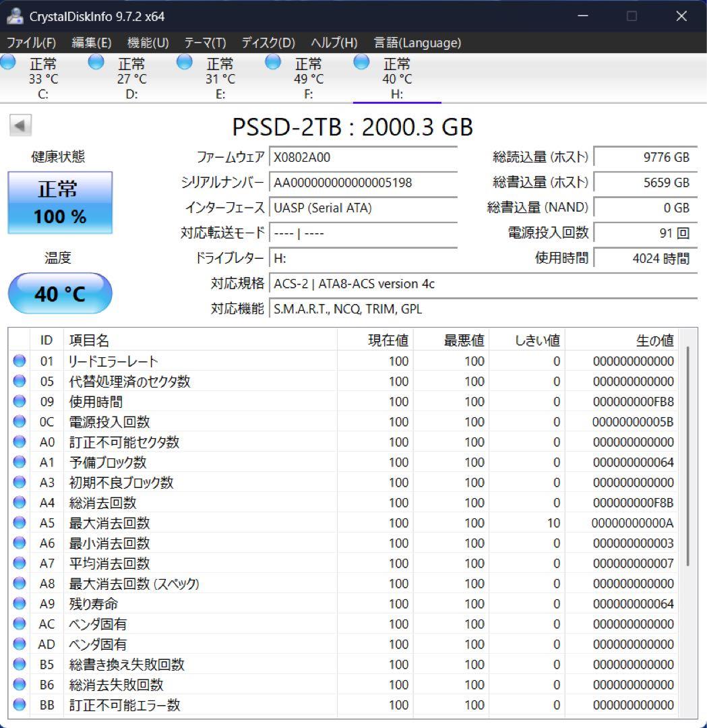Click the health status indicator for drive F:

point(273,62)
